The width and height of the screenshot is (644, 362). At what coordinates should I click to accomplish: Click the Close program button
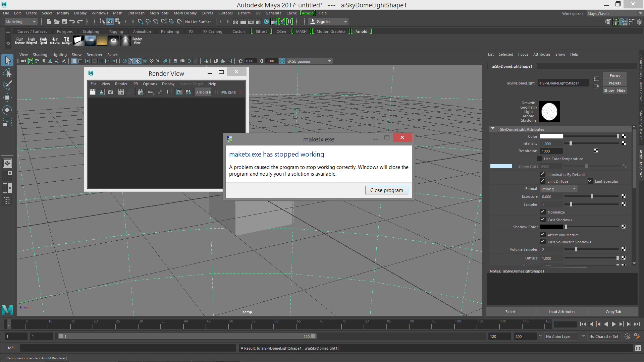point(386,190)
